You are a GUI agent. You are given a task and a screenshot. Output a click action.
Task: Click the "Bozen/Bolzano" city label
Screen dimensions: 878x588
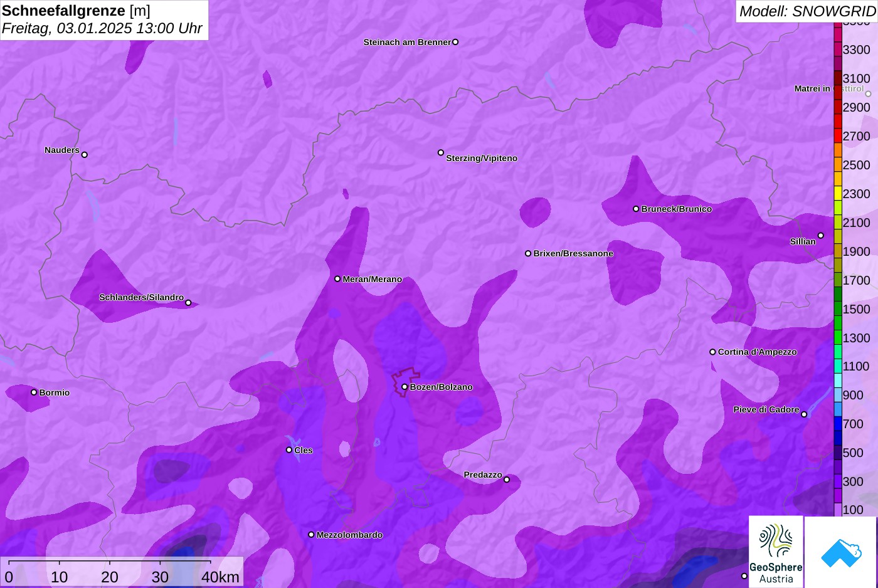[442, 387]
